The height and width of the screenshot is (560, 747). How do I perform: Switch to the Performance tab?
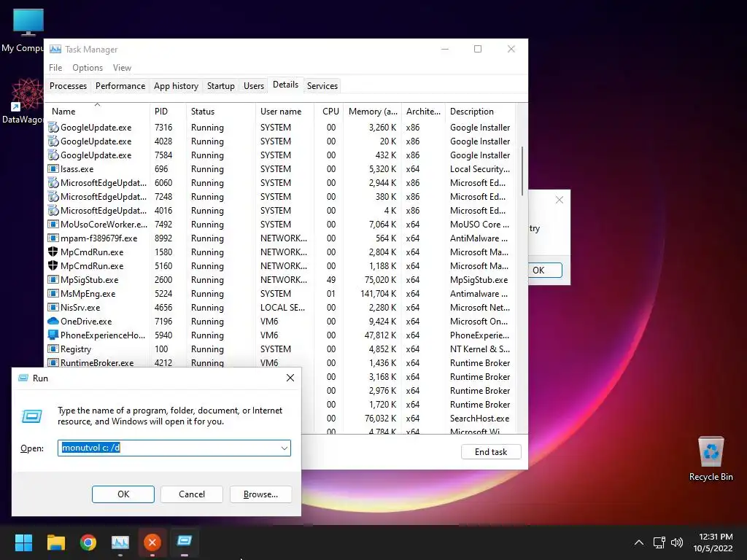click(120, 86)
